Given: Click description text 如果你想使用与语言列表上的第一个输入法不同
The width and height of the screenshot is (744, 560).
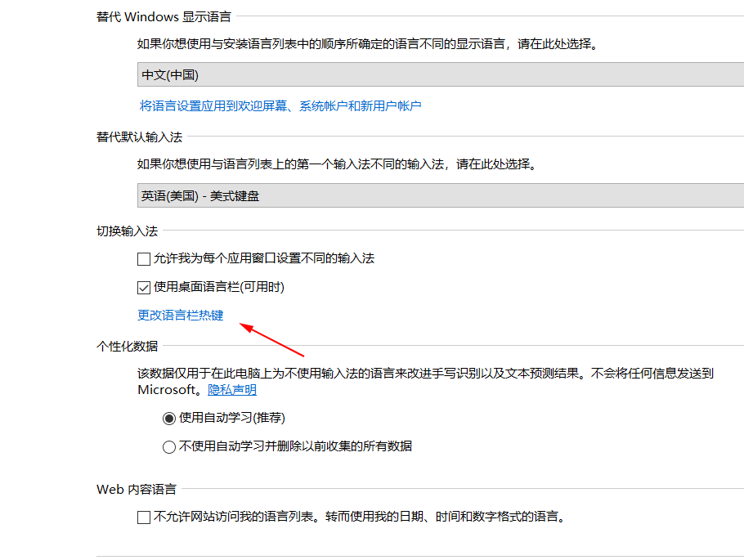Looking at the screenshot, I should point(338,164).
